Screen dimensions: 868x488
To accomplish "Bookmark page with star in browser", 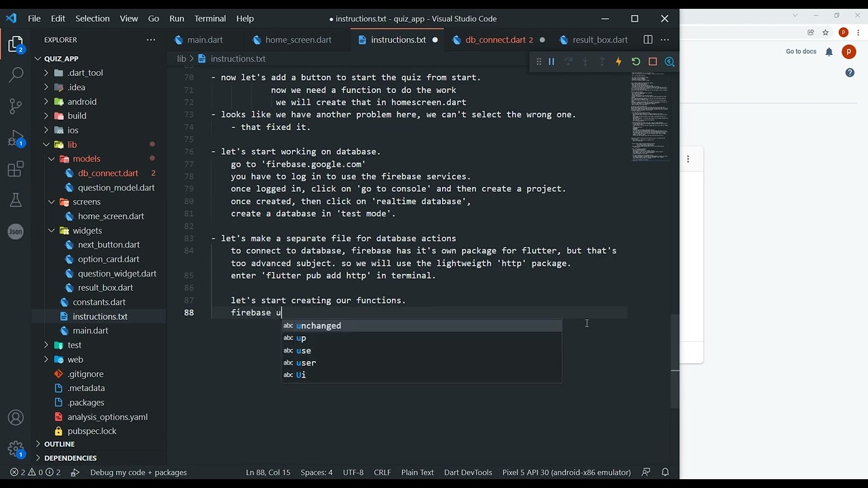I will click(825, 33).
